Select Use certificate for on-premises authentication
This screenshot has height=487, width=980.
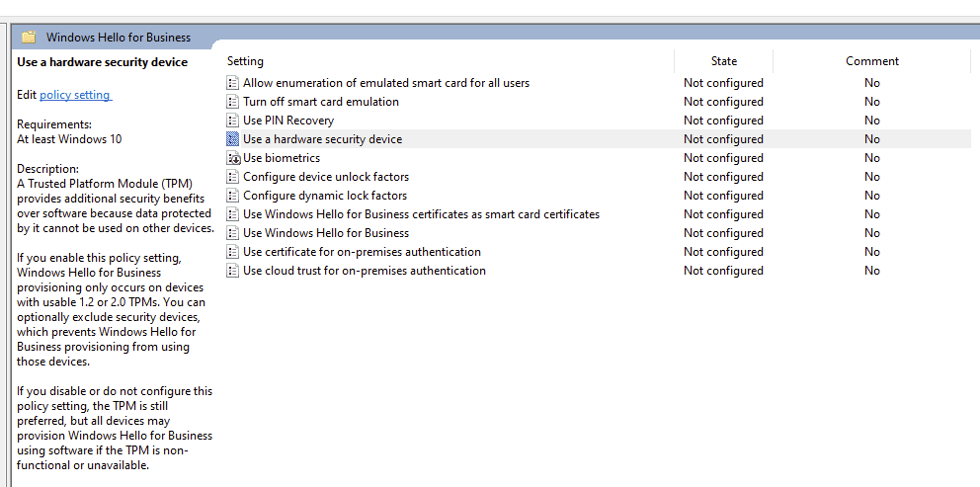click(x=362, y=252)
